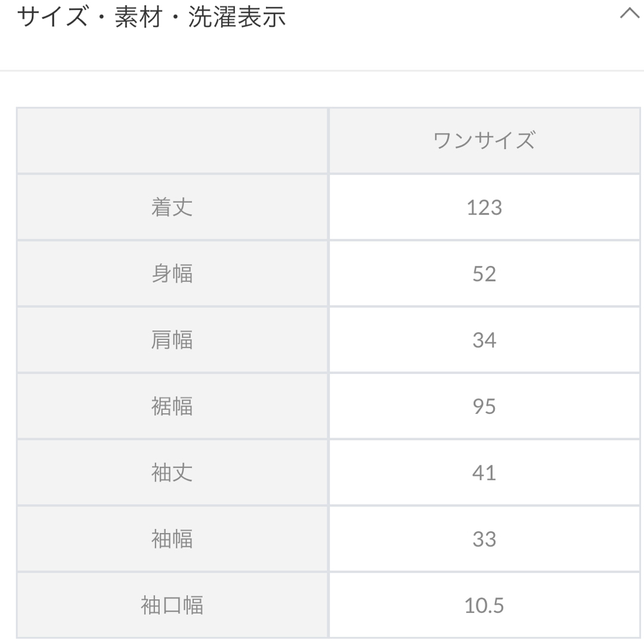Click the 肩幅 row label
Screen dimensions: 644x644
click(172, 340)
